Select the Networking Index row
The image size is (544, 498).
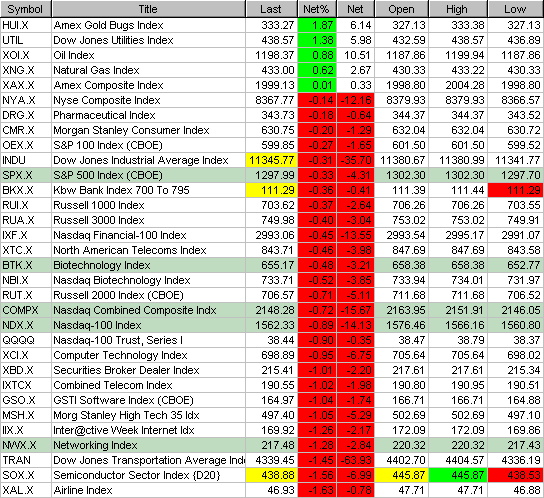pyautogui.click(x=272, y=445)
